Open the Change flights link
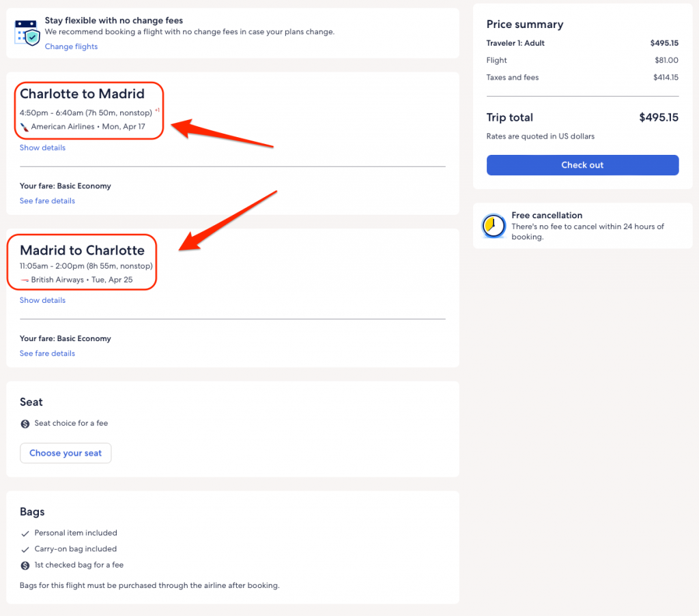Screen dimensions: 699x616 [x=71, y=47]
